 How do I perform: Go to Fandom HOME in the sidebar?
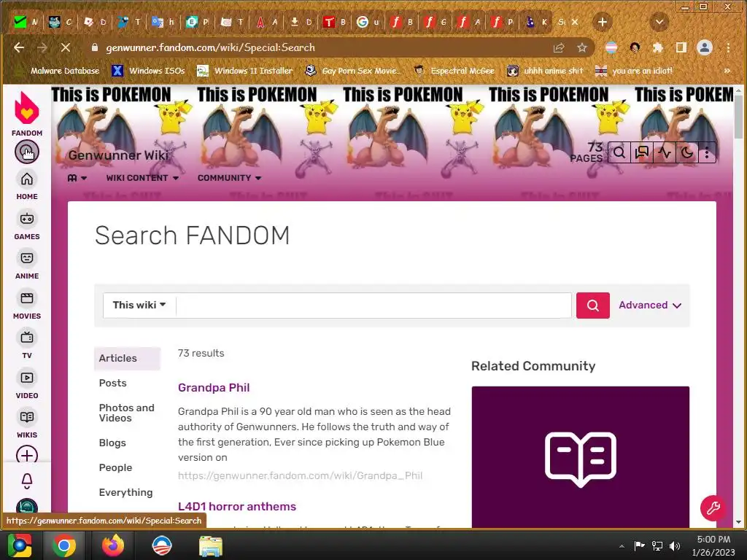click(27, 185)
